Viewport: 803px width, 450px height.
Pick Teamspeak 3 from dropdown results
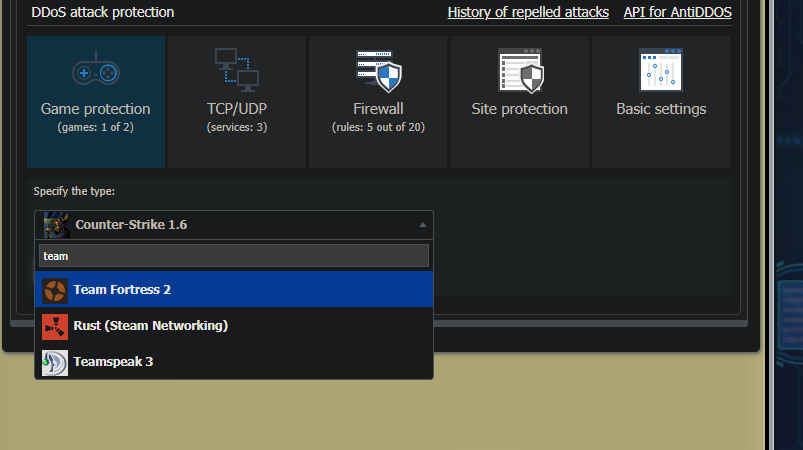click(234, 361)
